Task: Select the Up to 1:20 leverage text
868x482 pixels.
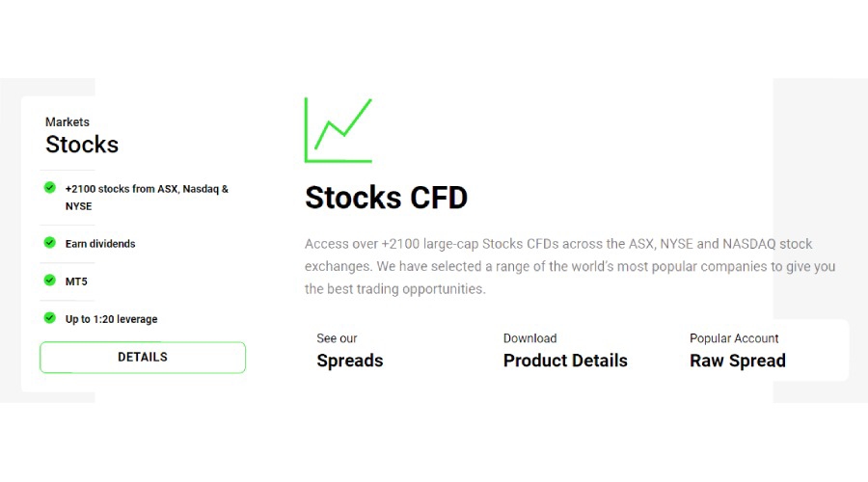Action: coord(111,319)
